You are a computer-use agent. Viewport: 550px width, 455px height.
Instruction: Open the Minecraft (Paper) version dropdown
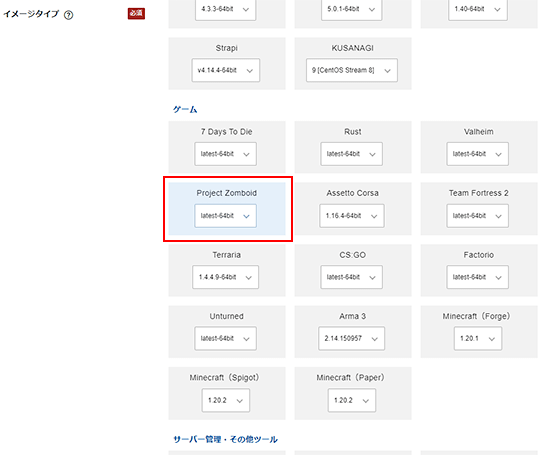(352, 400)
